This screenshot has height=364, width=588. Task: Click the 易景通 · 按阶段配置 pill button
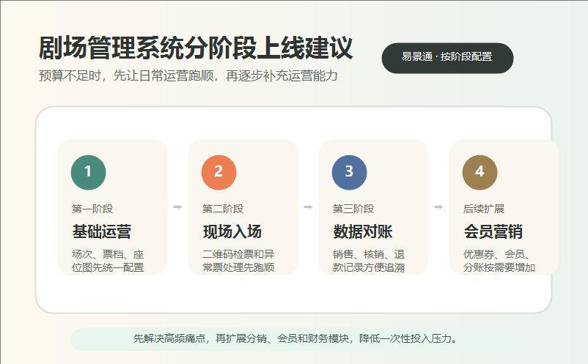447,58
